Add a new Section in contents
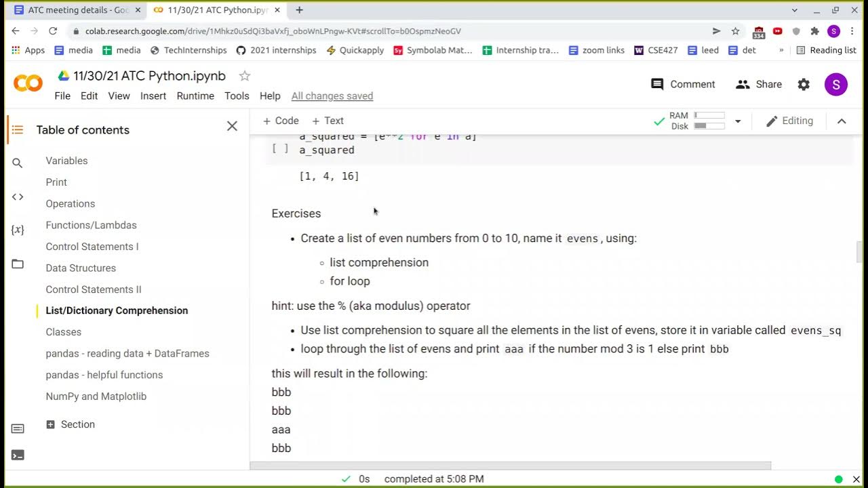Viewport: 868px width, 488px height. (71, 424)
